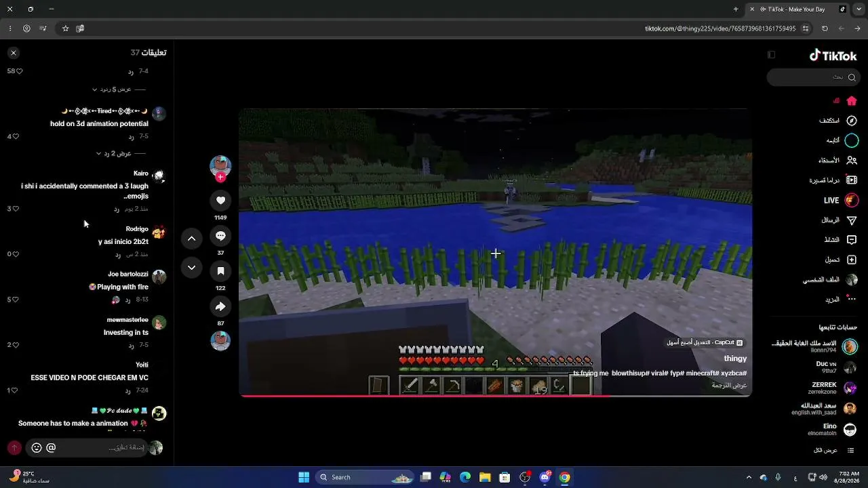This screenshot has height=488, width=868.
Task: Open Activity (النشاط) inbox icon
Action: [x=852, y=240]
